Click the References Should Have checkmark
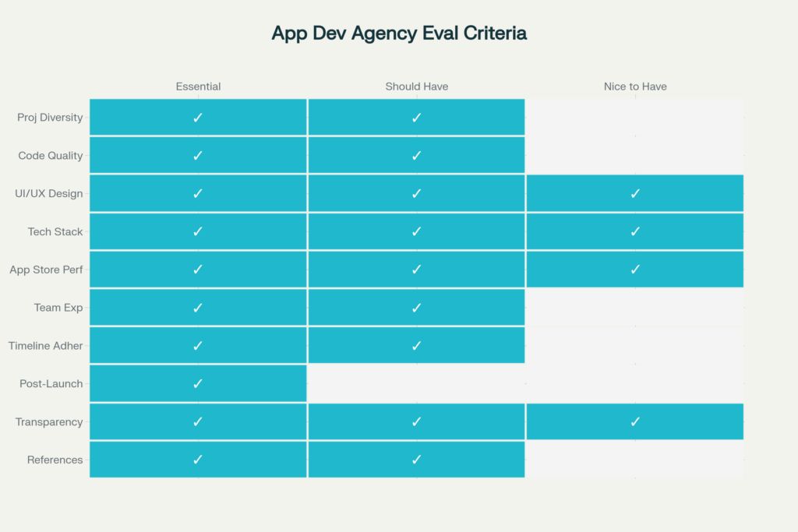 coord(416,460)
